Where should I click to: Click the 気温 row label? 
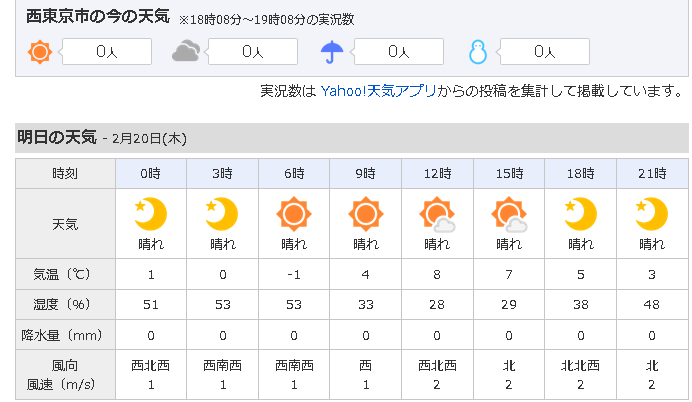(x=62, y=274)
